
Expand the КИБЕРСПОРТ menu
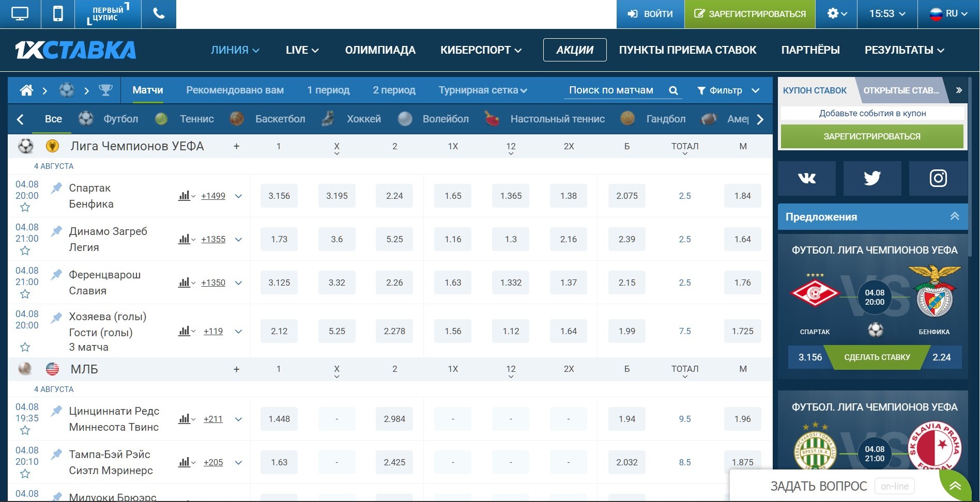tap(481, 50)
